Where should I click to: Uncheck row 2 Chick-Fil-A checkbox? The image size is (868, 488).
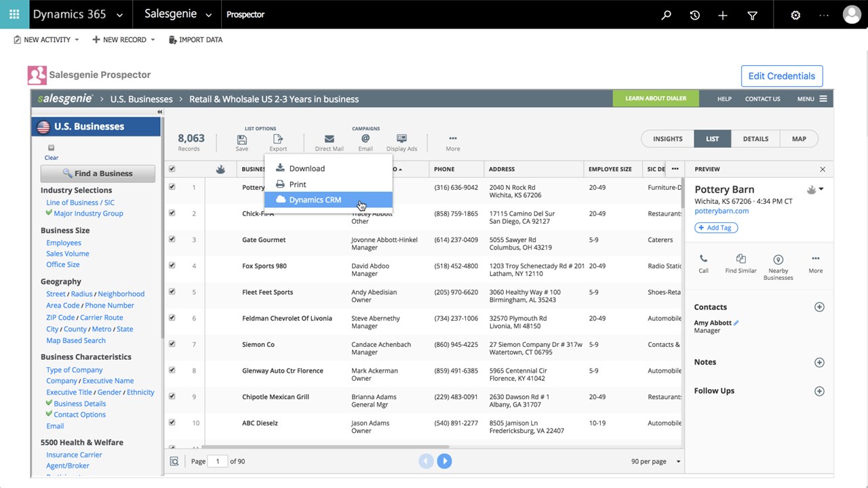(172, 213)
